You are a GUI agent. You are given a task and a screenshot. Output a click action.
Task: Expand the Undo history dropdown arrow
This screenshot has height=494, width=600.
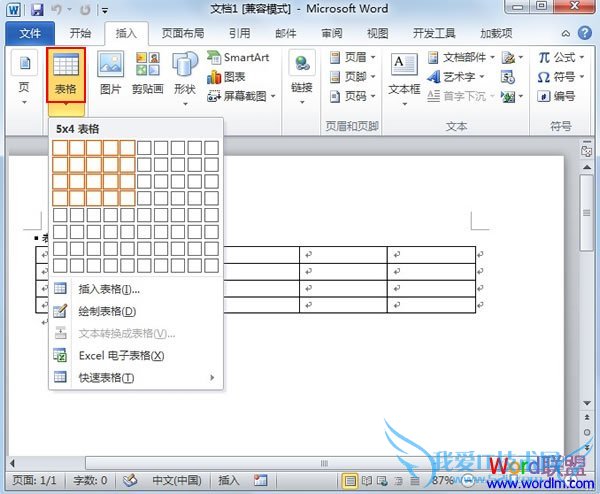pos(70,9)
